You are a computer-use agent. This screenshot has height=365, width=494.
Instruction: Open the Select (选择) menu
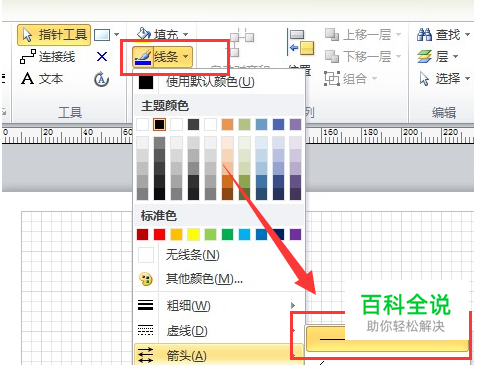coord(444,79)
